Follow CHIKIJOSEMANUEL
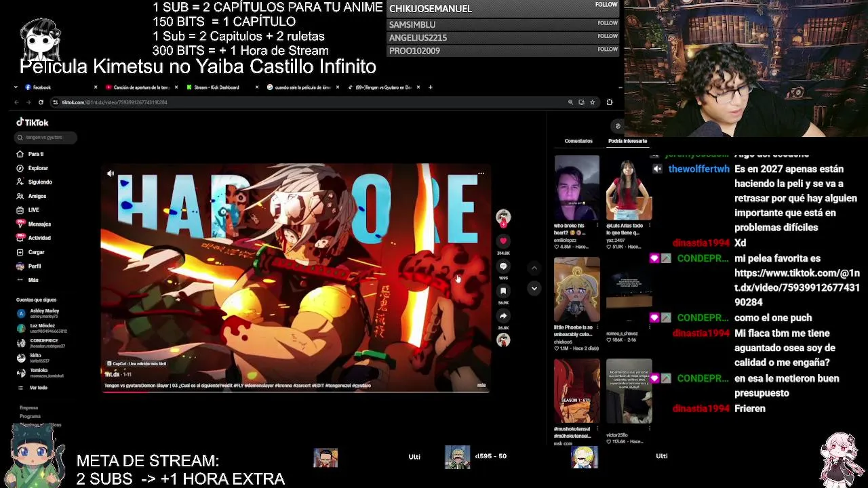The image size is (868, 488). coord(606,5)
